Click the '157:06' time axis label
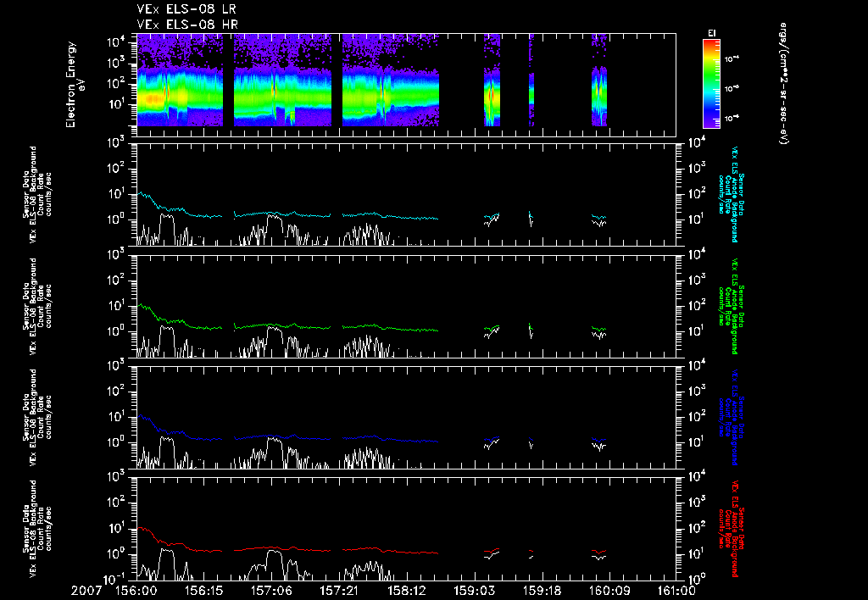The image size is (868, 600). coord(271,591)
